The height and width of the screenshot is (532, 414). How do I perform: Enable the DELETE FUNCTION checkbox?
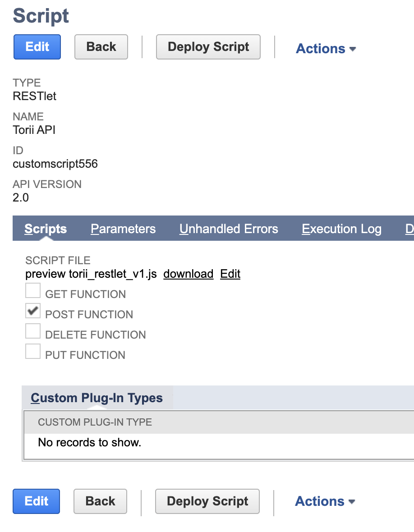pyautogui.click(x=32, y=331)
